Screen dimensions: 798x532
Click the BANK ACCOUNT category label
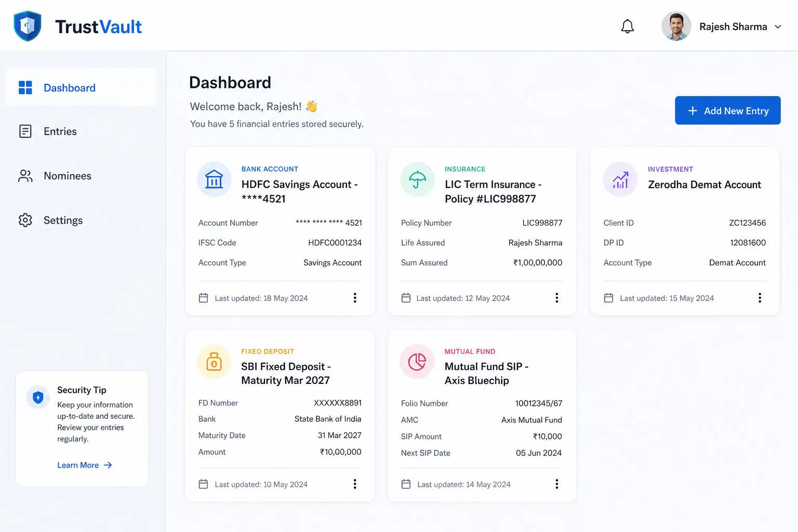(270, 169)
